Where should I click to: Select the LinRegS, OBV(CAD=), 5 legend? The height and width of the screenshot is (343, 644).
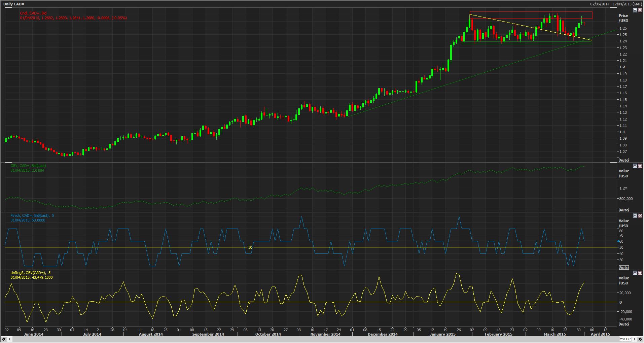pos(30,273)
